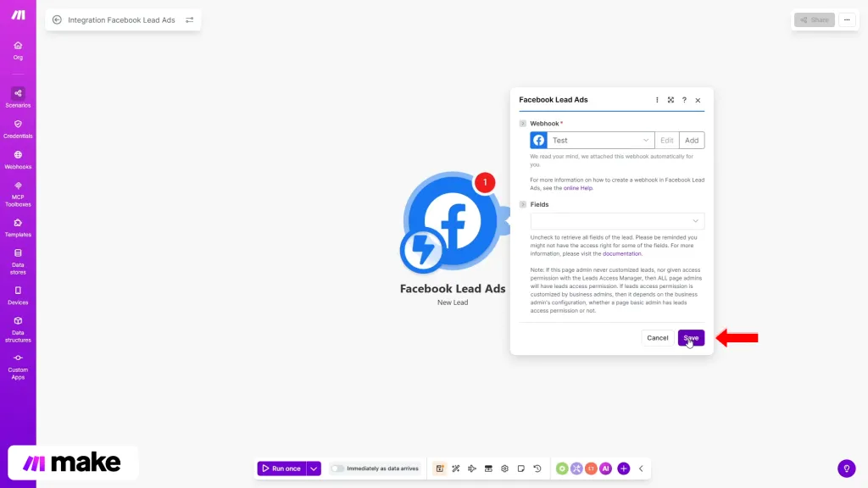The width and height of the screenshot is (868, 488).
Task: Open the online Help link
Action: pos(578,188)
